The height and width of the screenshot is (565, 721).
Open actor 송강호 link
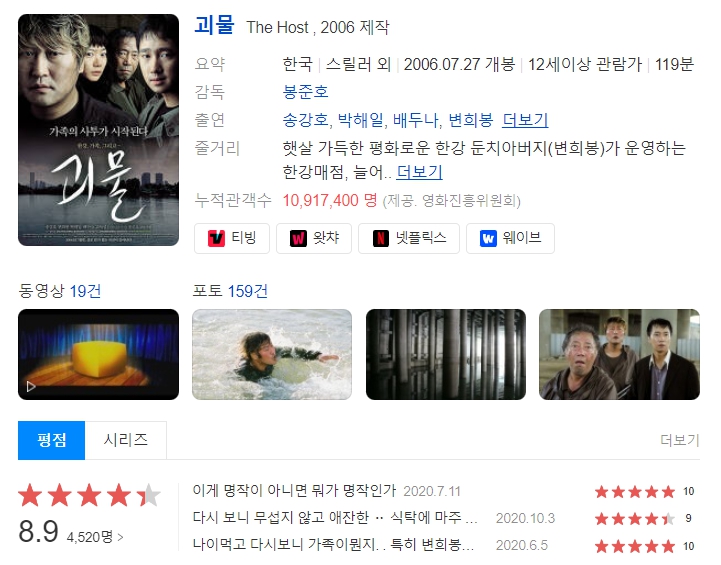click(305, 120)
